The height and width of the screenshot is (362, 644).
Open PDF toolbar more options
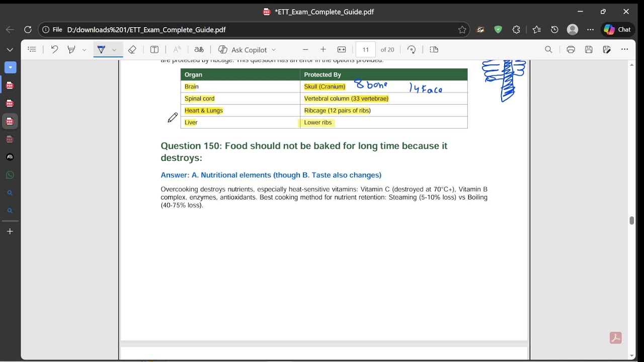point(624,49)
